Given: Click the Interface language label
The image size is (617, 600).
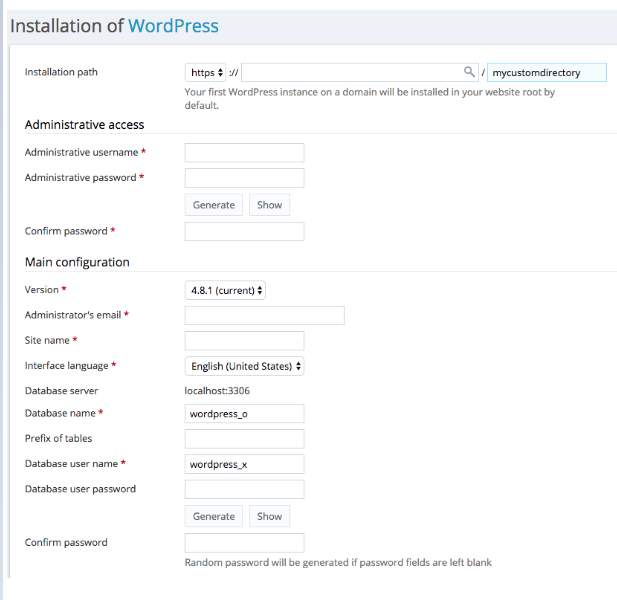Looking at the screenshot, I should pyautogui.click(x=67, y=366).
